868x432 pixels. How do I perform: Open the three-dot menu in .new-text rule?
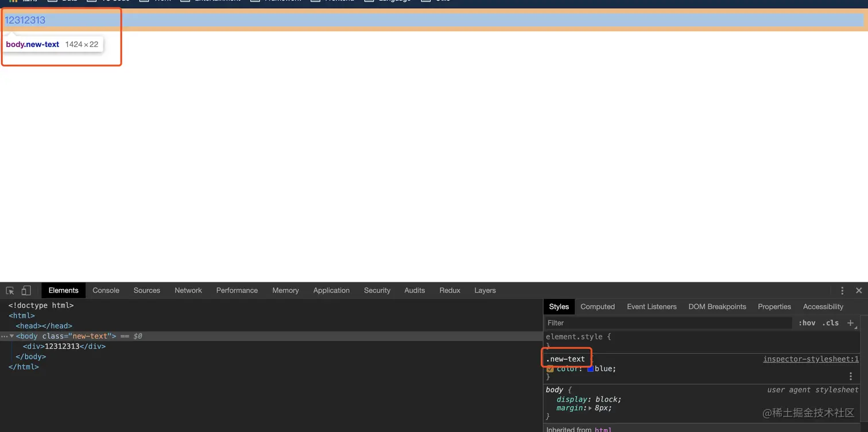pos(851,376)
